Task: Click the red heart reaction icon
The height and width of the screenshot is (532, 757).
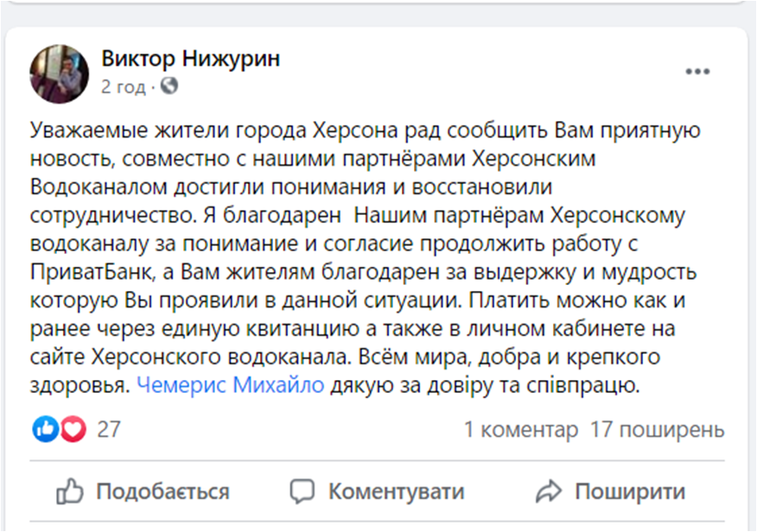Action: tap(73, 429)
